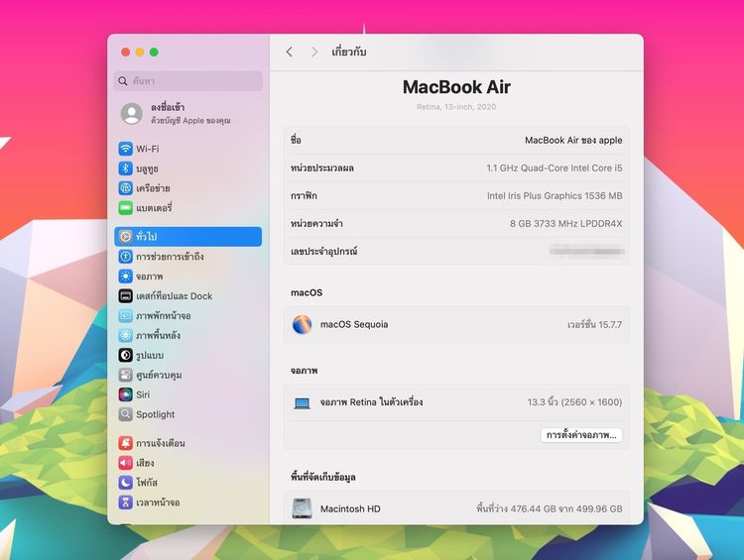744x560 pixels.
Task: Click the macOS Sequoia logo icon
Action: pos(302,324)
